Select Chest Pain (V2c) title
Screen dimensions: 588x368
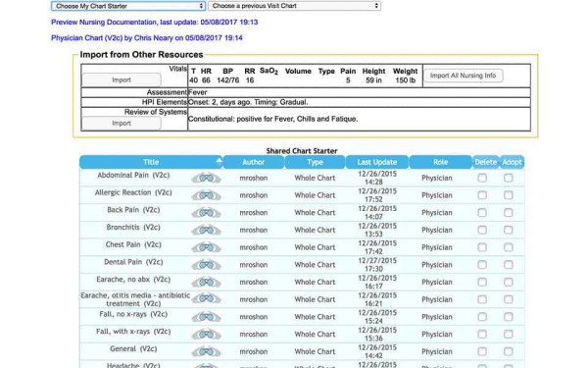point(133,244)
